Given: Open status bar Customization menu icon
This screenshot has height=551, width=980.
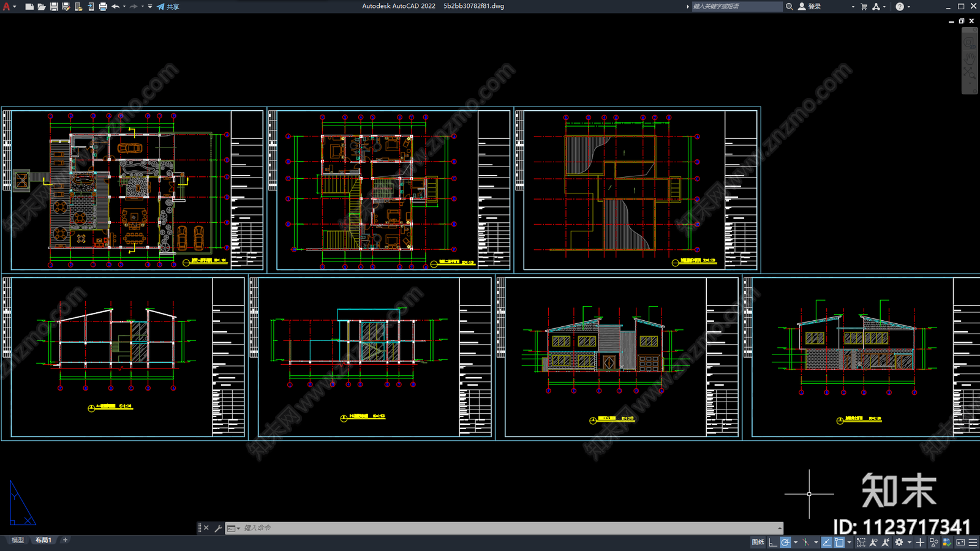Looking at the screenshot, I should coord(973,542).
